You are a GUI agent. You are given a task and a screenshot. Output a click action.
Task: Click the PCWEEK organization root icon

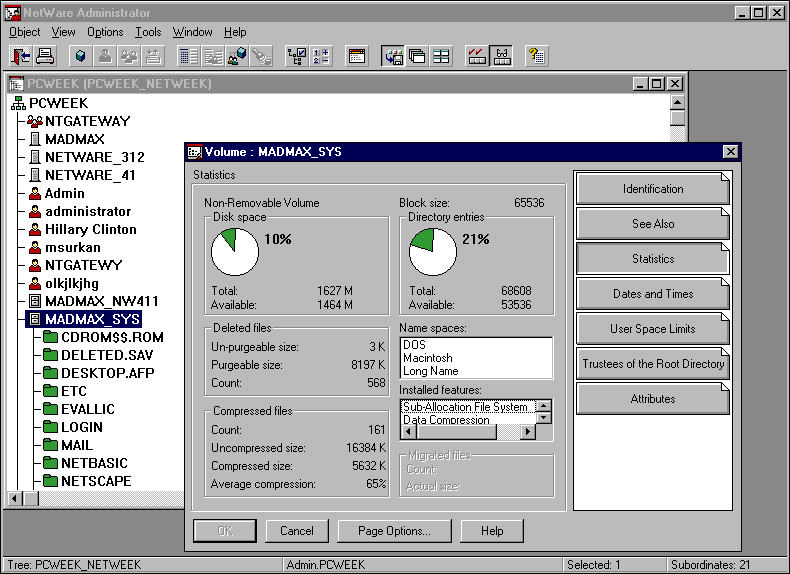click(x=19, y=103)
